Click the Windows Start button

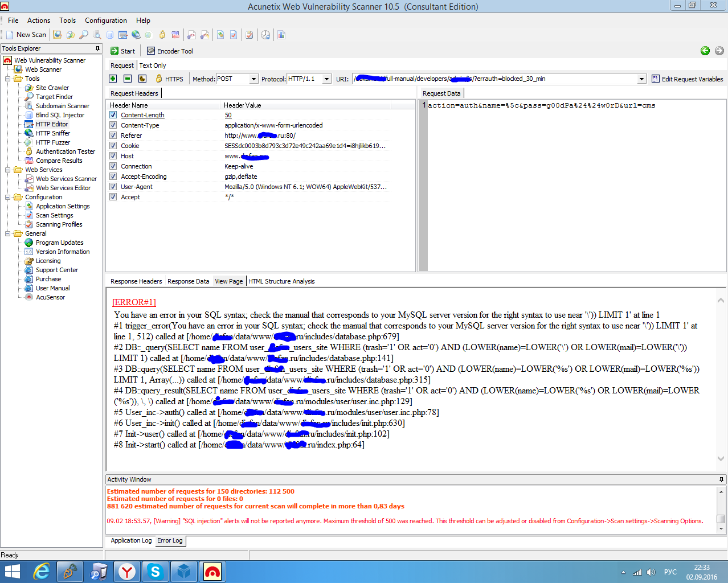point(13,571)
